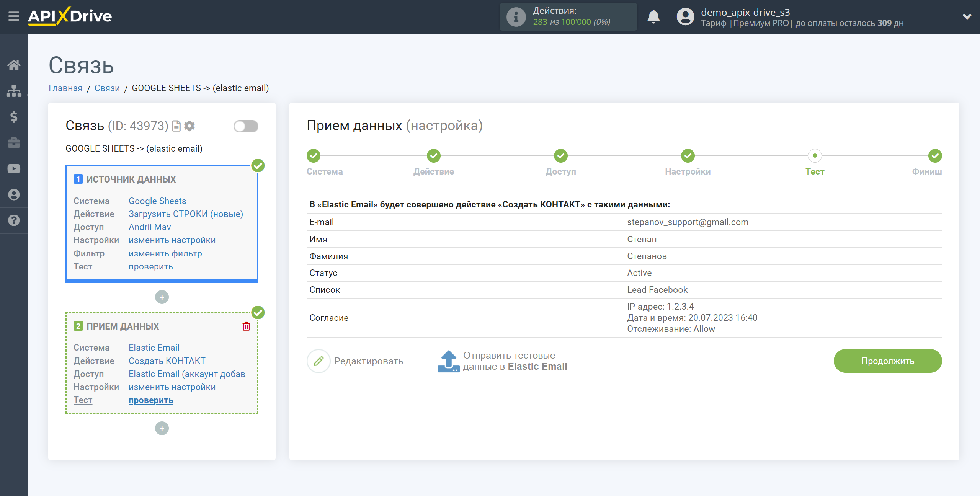The height and width of the screenshot is (496, 980).
Task: Open Elastic Email account access link
Action: 187,374
